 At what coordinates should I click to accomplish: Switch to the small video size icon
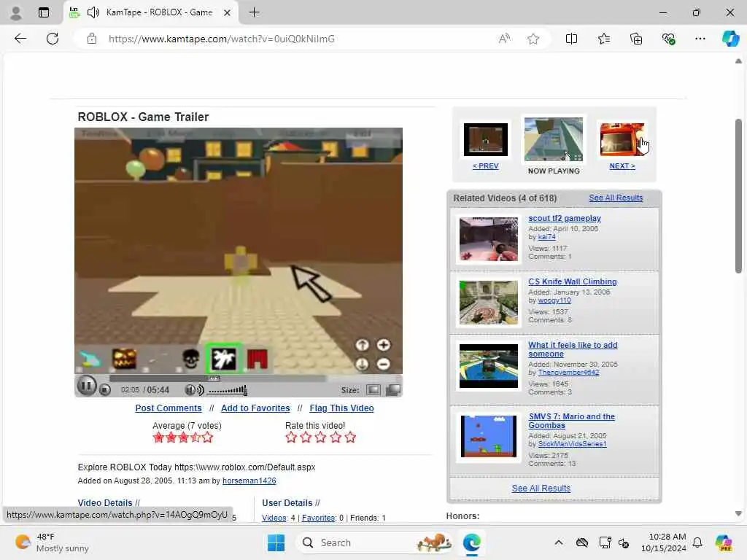(373, 390)
